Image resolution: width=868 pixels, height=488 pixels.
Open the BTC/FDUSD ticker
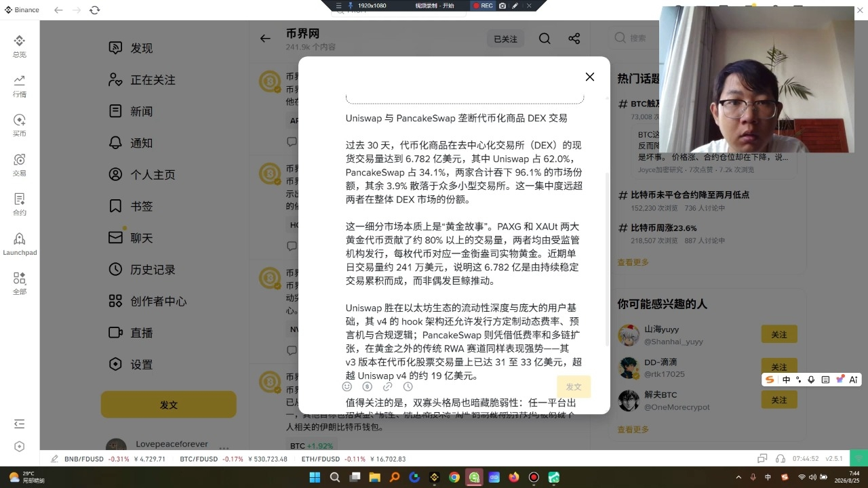[233, 459]
